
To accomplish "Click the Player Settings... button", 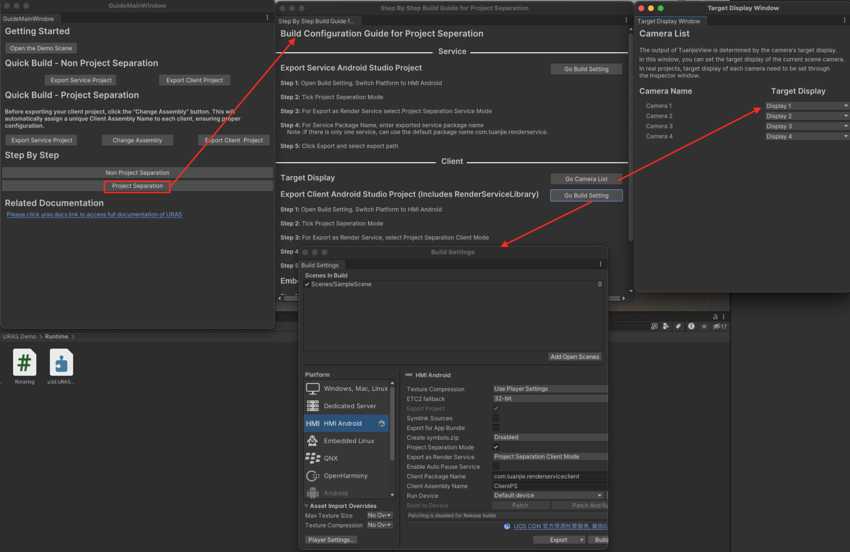I will coord(331,540).
